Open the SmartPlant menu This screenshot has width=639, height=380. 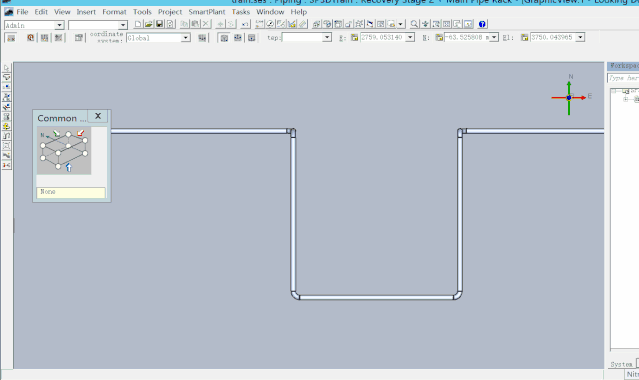(207, 12)
